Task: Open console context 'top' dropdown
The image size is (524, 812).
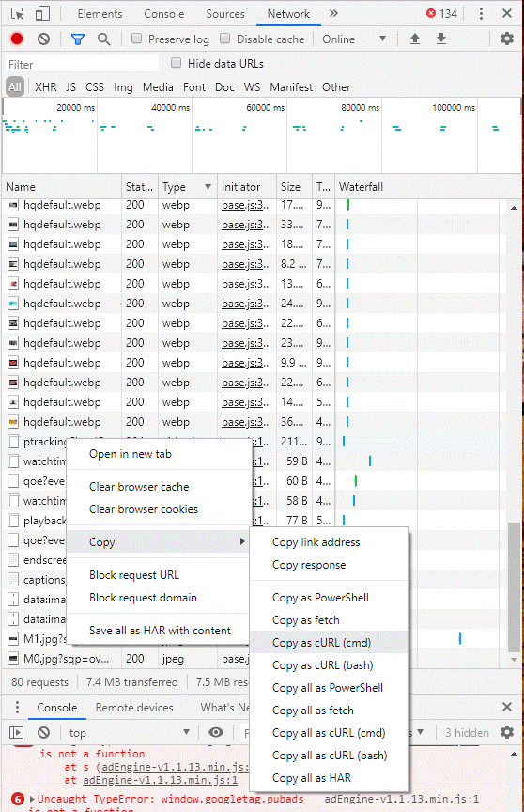Action: [130, 733]
